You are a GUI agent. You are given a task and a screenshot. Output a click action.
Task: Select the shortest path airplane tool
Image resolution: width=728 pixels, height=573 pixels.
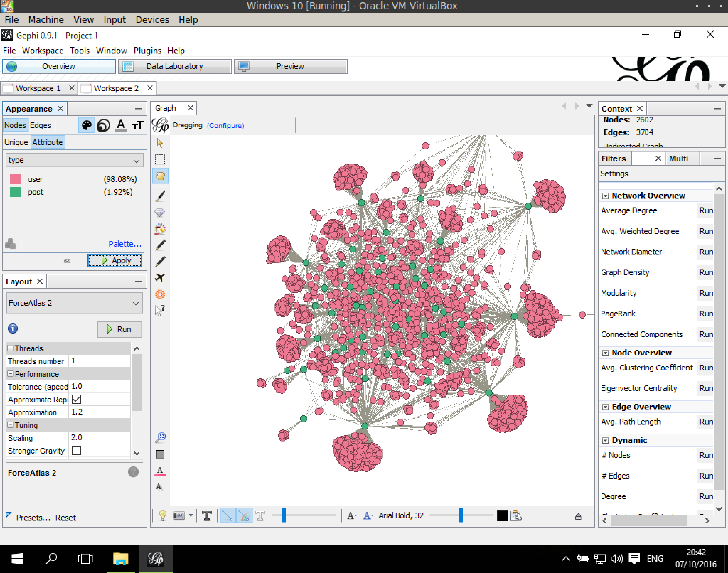(160, 278)
